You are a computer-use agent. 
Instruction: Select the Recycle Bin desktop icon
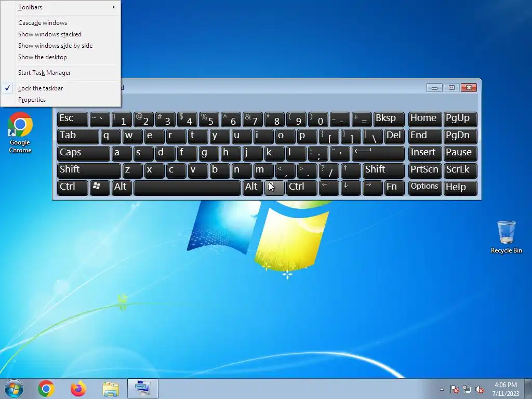506,237
